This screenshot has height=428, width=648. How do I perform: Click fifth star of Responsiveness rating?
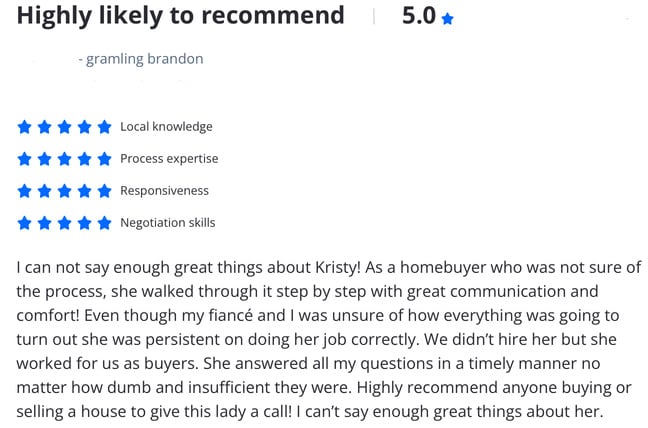click(x=105, y=191)
